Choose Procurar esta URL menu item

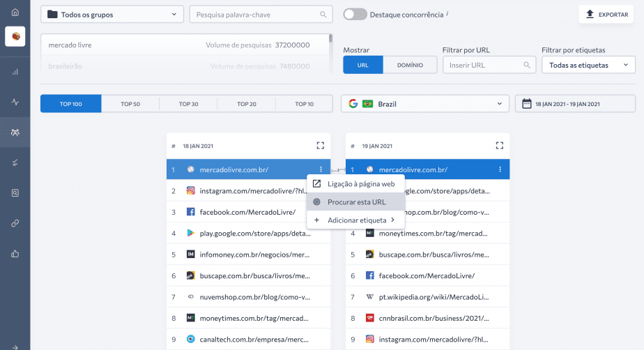point(355,202)
